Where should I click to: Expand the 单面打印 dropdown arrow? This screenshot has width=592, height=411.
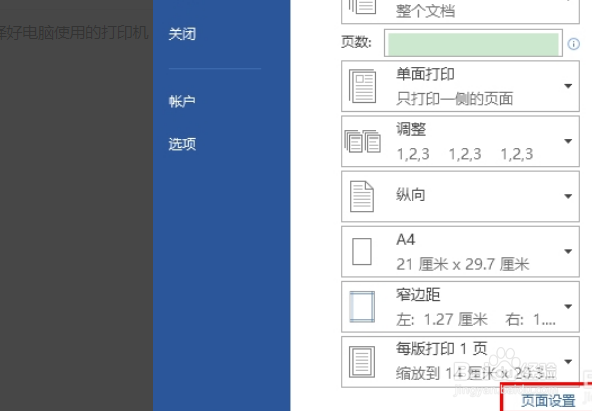click(568, 86)
